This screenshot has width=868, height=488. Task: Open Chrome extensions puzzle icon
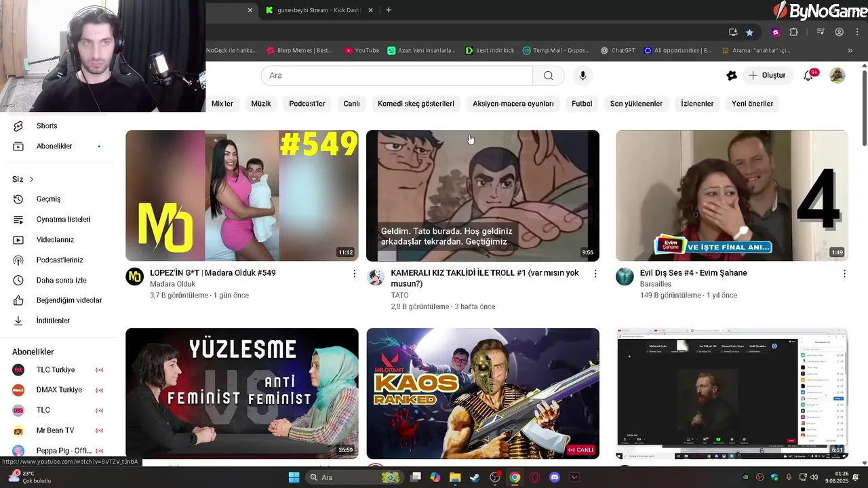(x=794, y=32)
